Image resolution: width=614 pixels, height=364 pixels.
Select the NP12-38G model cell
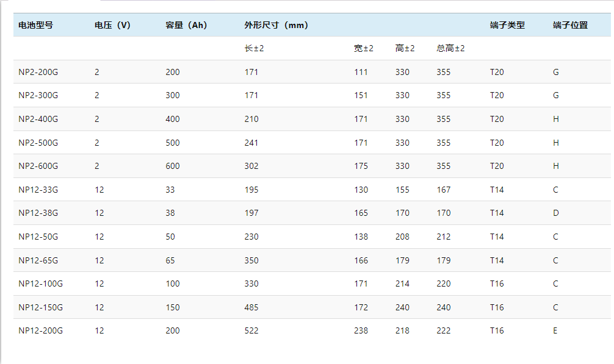(x=38, y=213)
